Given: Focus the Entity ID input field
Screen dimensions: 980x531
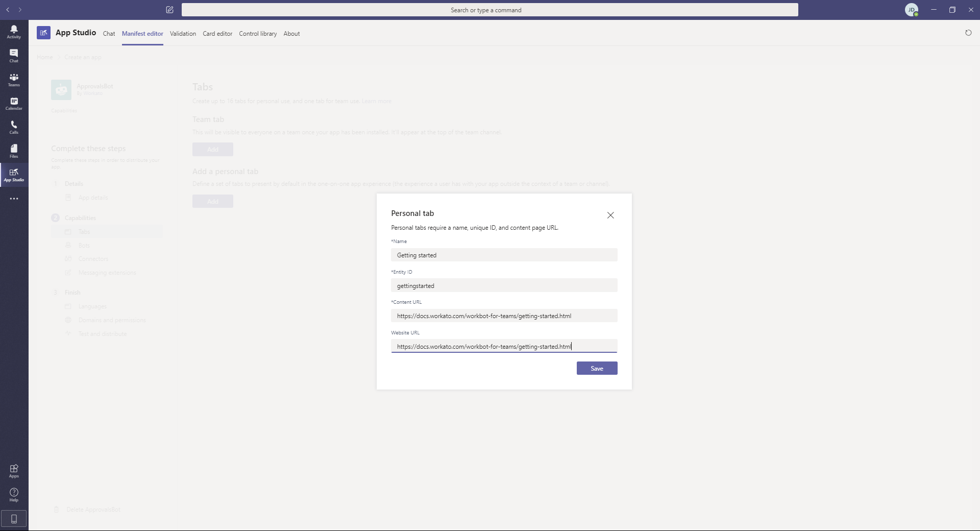Looking at the screenshot, I should (504, 286).
